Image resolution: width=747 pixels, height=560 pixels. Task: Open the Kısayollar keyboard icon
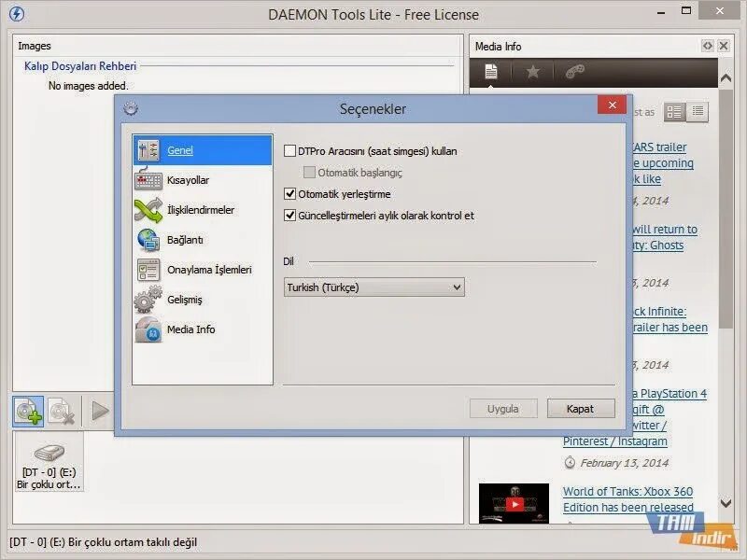pyautogui.click(x=148, y=180)
